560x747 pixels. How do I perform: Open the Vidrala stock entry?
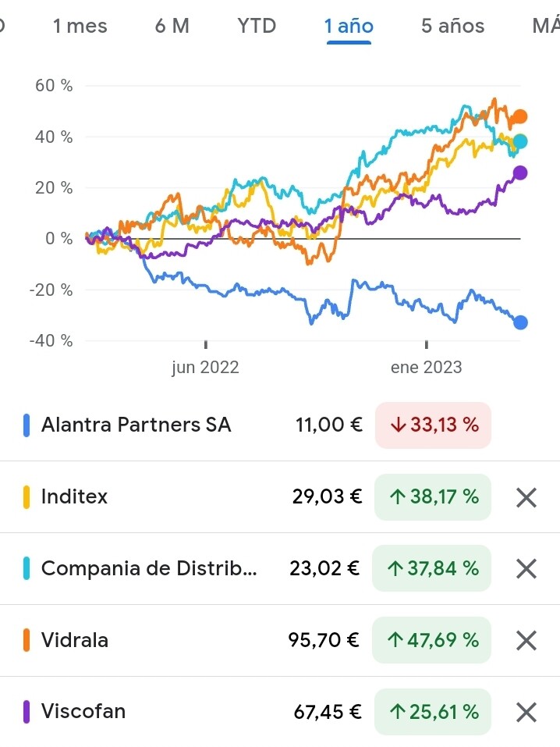pyautogui.click(x=280, y=640)
